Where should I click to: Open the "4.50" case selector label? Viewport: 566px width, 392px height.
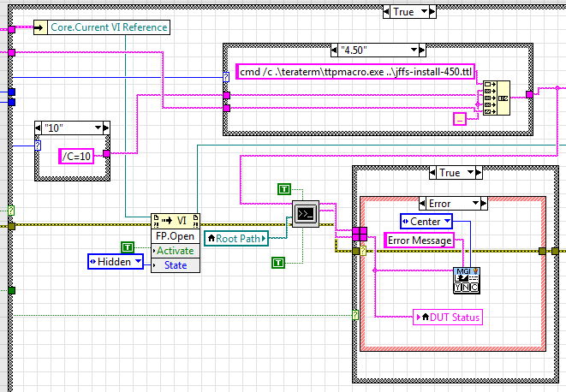378,49
